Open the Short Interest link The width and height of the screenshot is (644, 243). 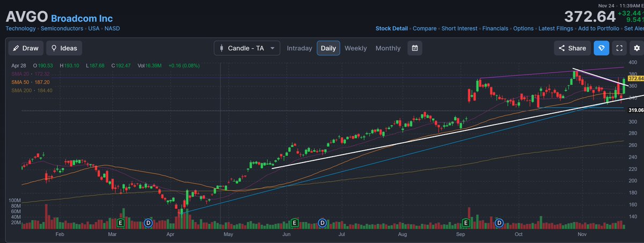tap(459, 28)
